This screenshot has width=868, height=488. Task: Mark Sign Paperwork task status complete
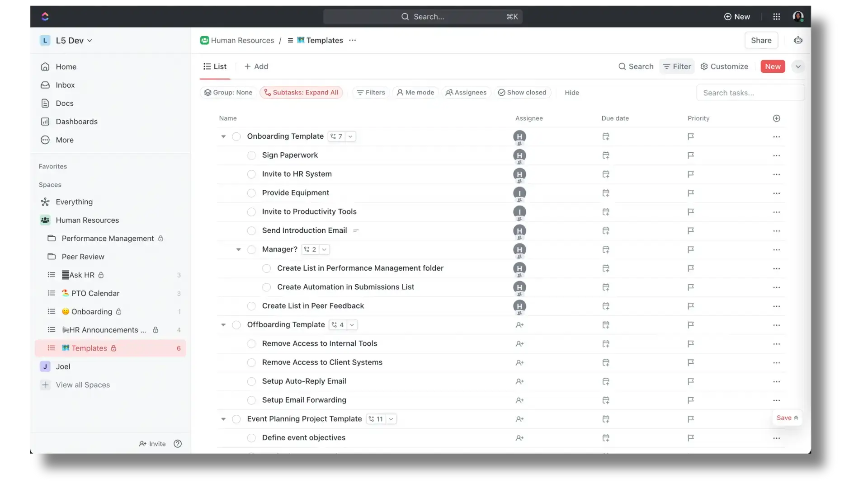click(251, 155)
